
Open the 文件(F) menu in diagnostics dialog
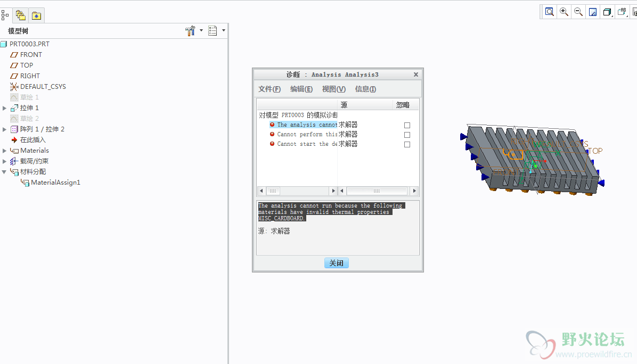click(x=269, y=89)
